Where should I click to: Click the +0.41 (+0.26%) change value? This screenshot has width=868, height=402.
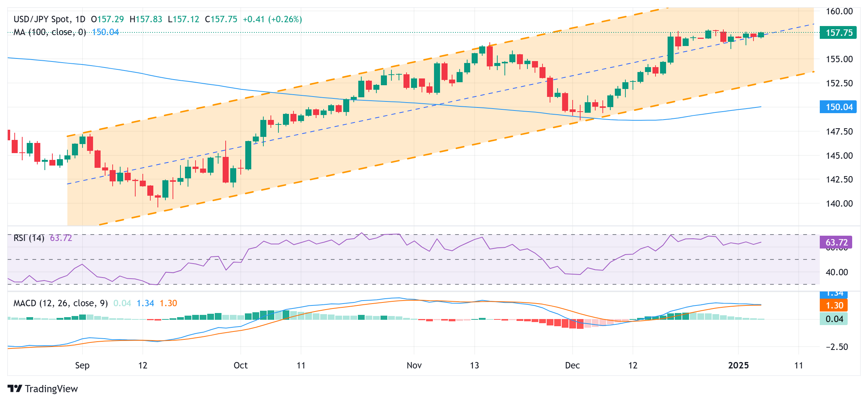click(272, 19)
